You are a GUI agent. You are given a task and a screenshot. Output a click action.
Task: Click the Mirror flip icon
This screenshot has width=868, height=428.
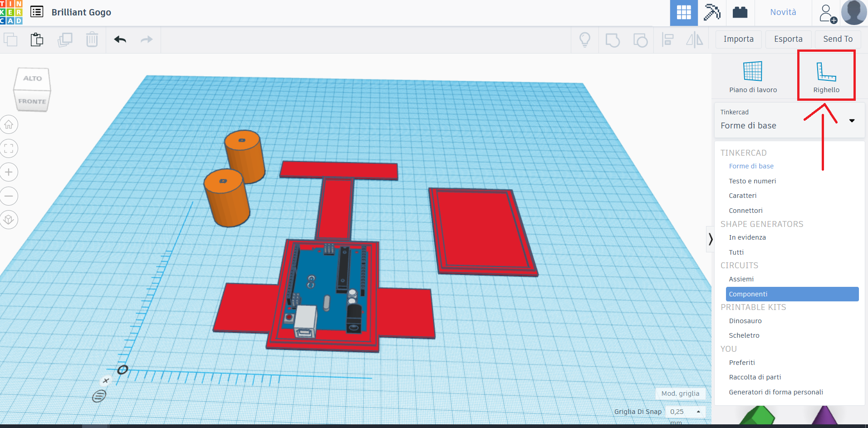(695, 40)
